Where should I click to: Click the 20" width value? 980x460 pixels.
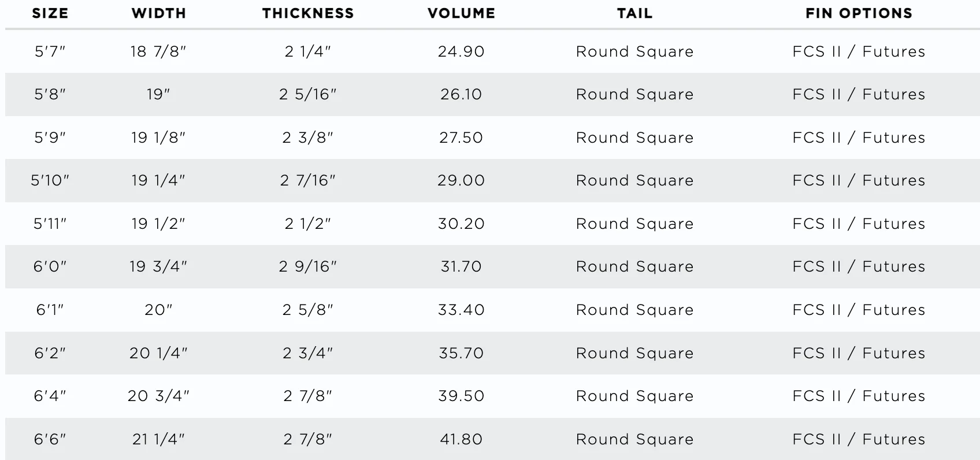(158, 310)
